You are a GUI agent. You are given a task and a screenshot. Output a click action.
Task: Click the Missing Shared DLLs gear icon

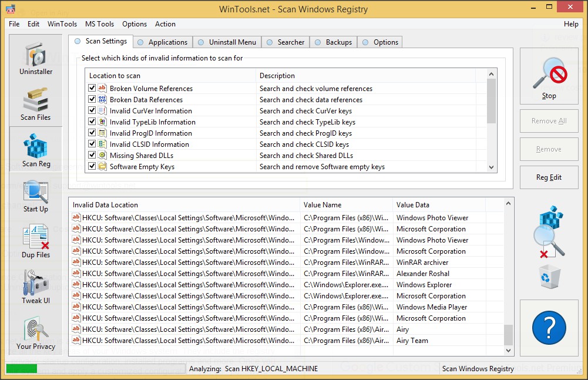(102, 155)
